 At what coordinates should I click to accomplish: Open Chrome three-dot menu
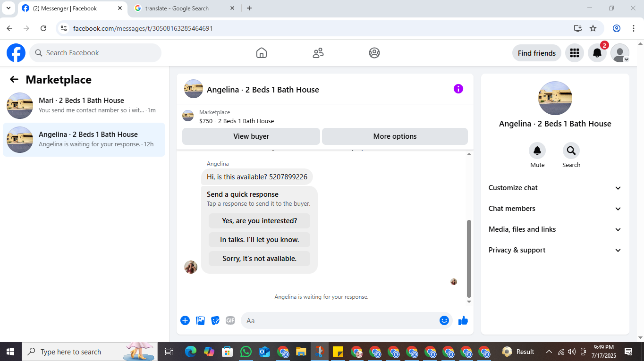click(634, 28)
